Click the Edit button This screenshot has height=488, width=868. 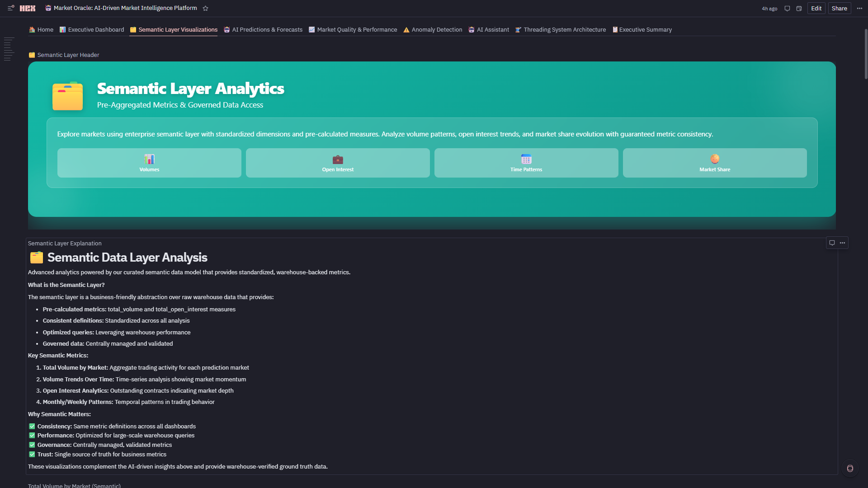pos(816,8)
